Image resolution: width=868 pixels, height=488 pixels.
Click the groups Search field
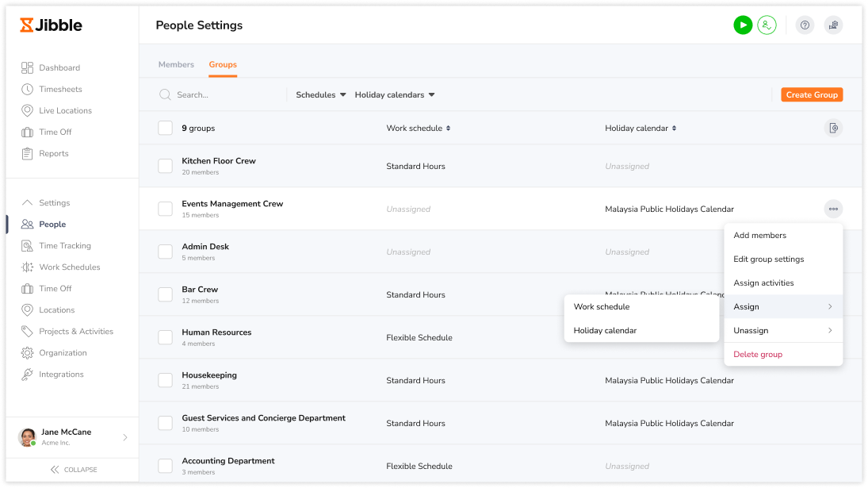221,94
